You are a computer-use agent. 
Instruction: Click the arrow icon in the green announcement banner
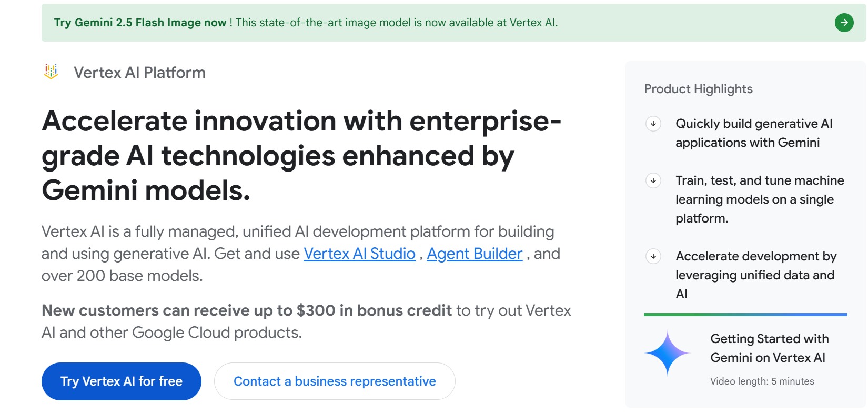[844, 23]
